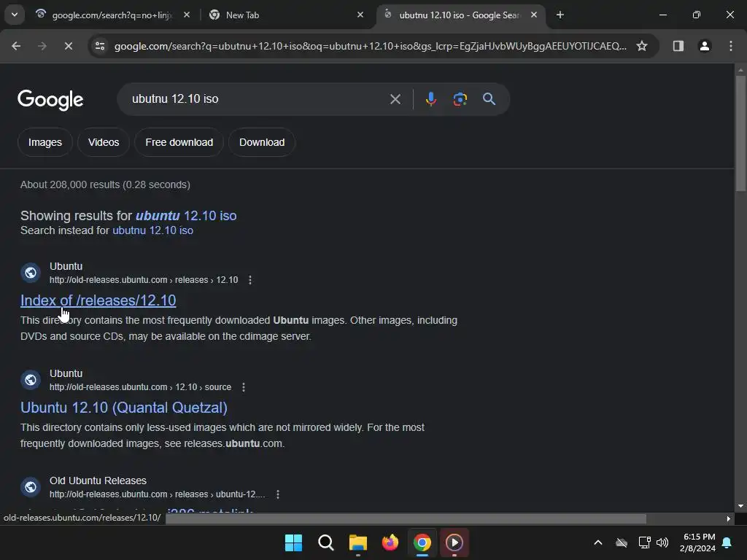Viewport: 747px width, 560px height.
Task: Close the New Tab tab
Action: (360, 15)
